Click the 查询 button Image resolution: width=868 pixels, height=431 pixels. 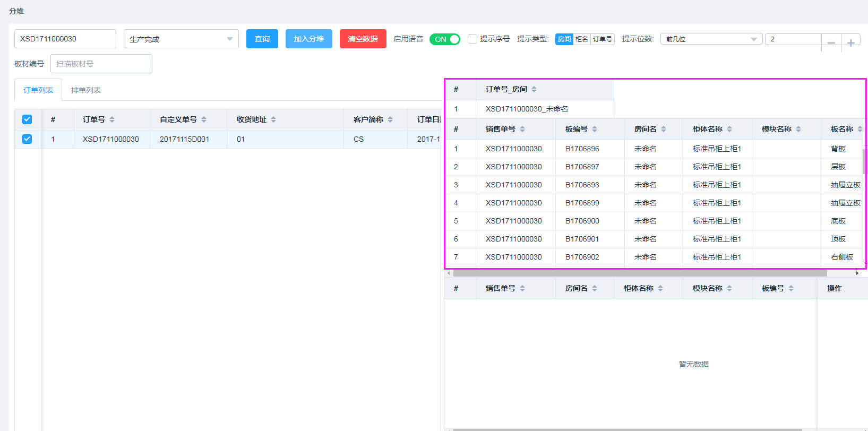point(262,39)
